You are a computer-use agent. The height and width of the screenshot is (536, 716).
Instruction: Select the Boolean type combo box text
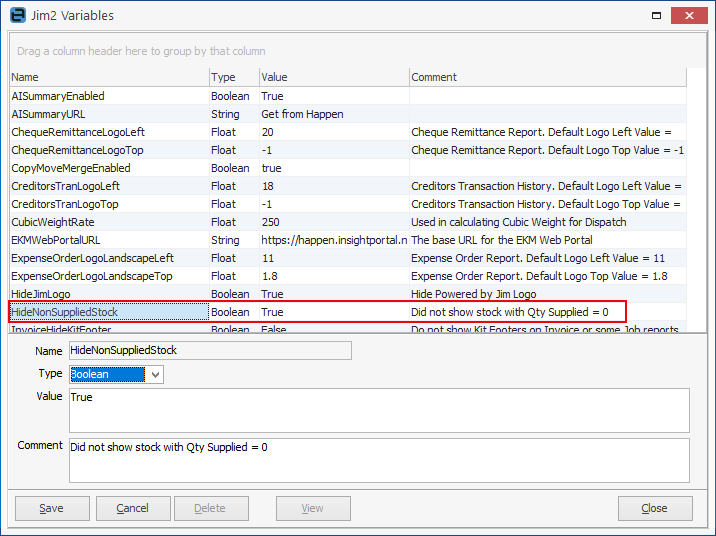(x=108, y=374)
